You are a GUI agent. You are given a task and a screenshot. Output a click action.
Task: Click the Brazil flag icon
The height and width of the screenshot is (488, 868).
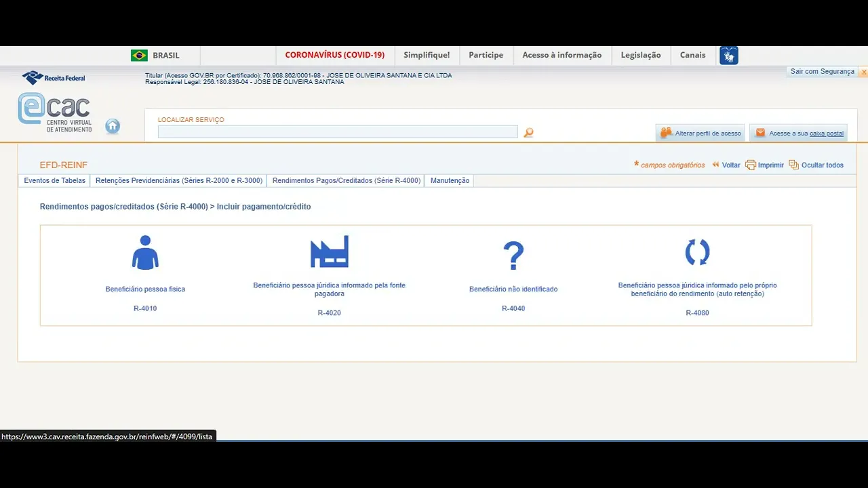click(x=139, y=56)
